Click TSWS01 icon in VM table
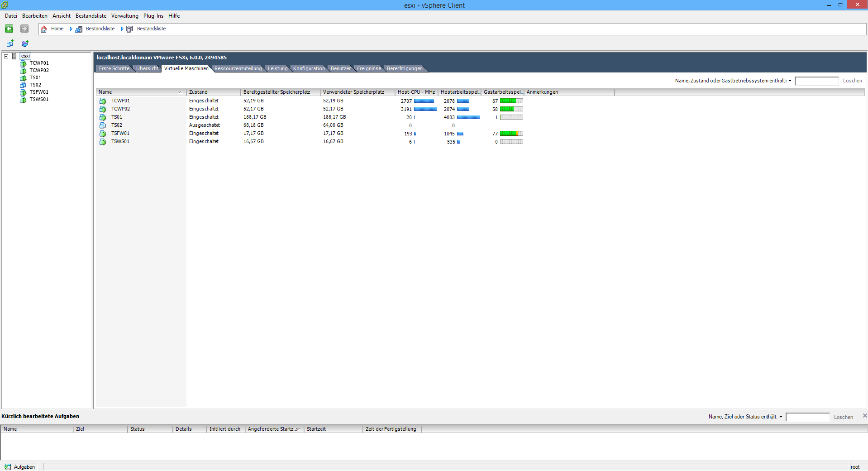Screen dimensions: 868x471 (103, 142)
